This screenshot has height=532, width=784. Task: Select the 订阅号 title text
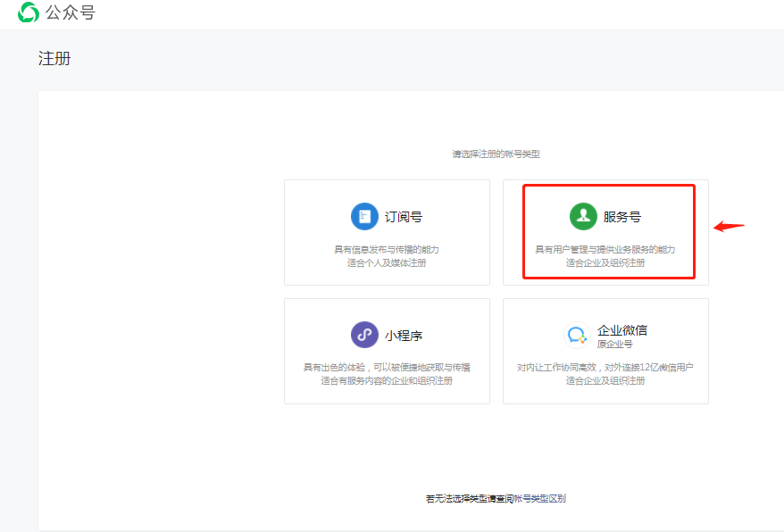404,217
